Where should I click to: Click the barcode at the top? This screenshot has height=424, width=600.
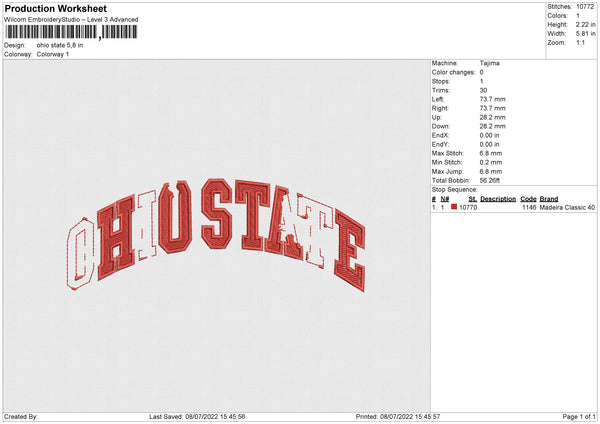(71, 32)
